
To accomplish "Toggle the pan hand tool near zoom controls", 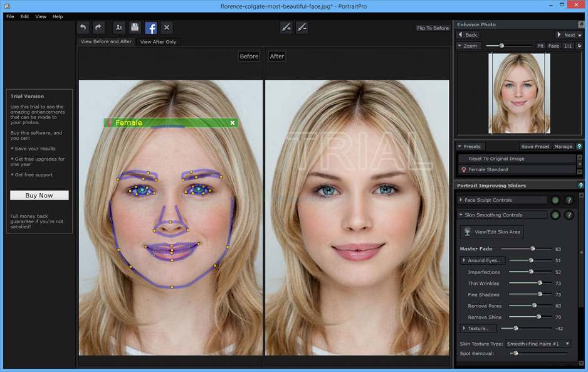I will pyautogui.click(x=580, y=45).
